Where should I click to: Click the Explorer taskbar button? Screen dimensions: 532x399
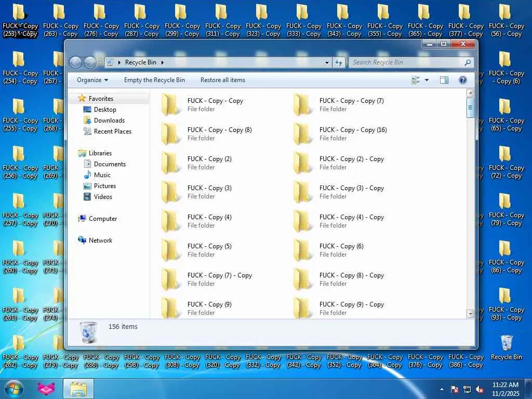click(x=78, y=389)
